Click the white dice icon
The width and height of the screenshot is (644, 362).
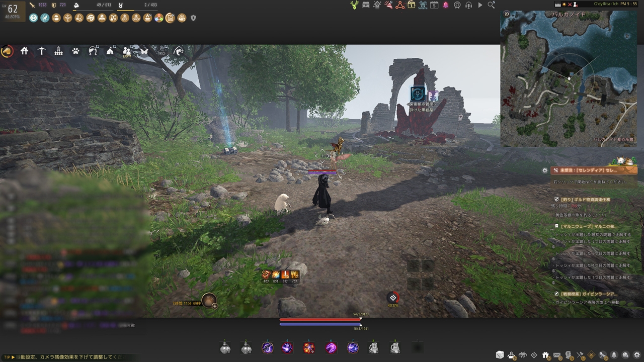(x=500, y=355)
